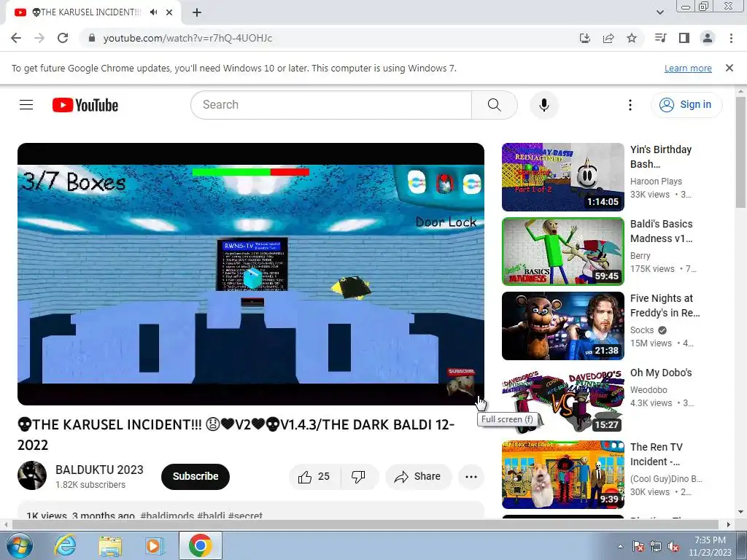The height and width of the screenshot is (560, 747).
Task: Click the muted volume tray icon
Action: coord(673,546)
